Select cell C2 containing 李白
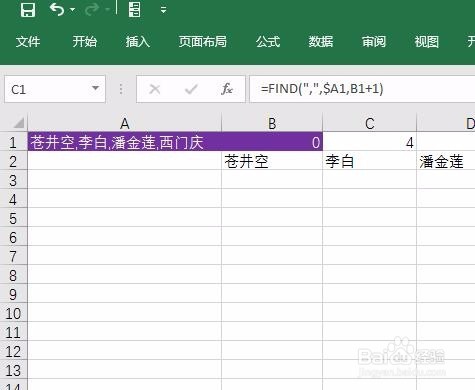Viewport: 475px width, 390px height. [370, 161]
